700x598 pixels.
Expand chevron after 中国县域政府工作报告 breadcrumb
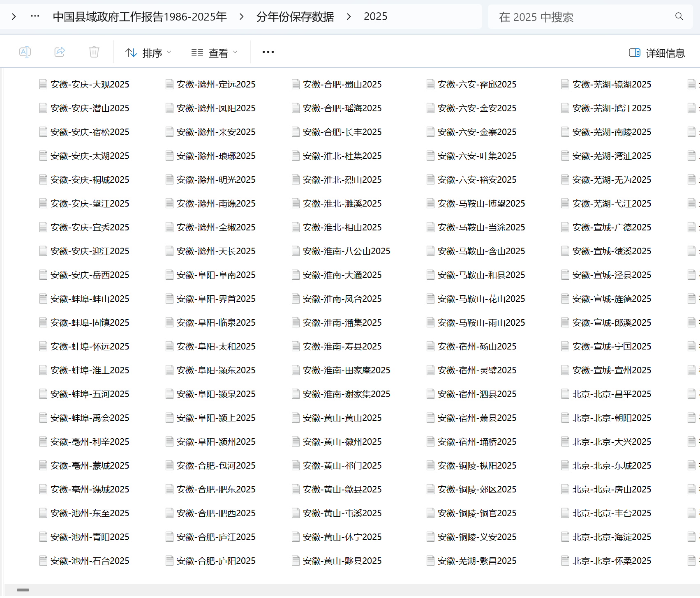coord(242,16)
